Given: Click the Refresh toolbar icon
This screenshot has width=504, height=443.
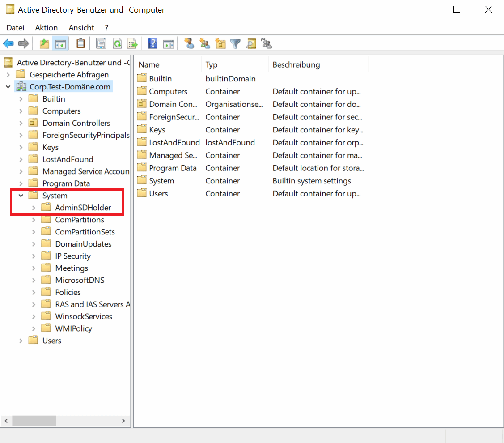Looking at the screenshot, I should (117, 43).
